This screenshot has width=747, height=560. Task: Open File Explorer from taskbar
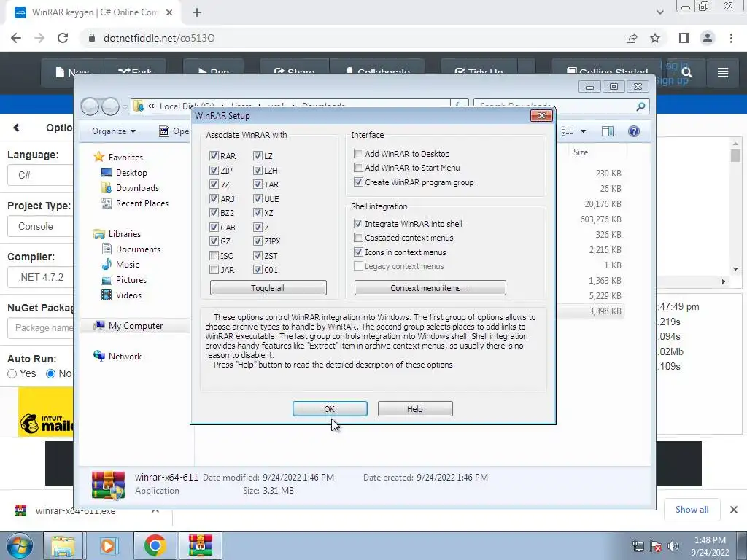pyautogui.click(x=63, y=545)
